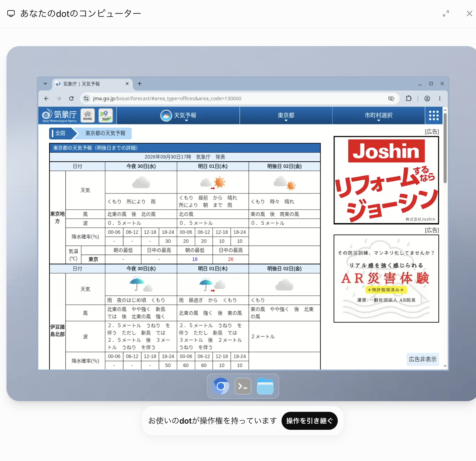Click the 広告非表示 button
This screenshot has height=461, width=476.
(x=423, y=359)
